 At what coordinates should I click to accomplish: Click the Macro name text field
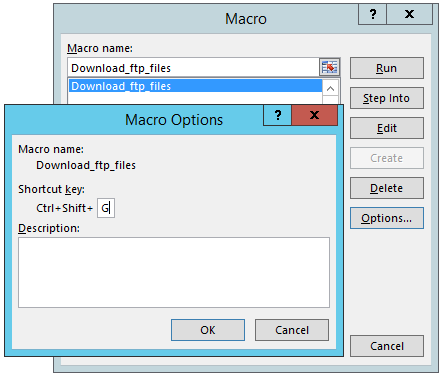pos(193,68)
